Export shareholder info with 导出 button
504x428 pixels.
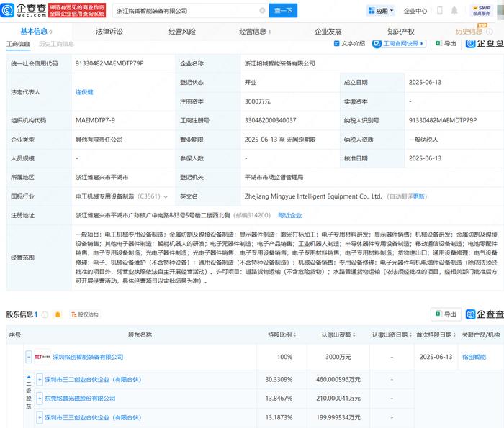[446, 314]
